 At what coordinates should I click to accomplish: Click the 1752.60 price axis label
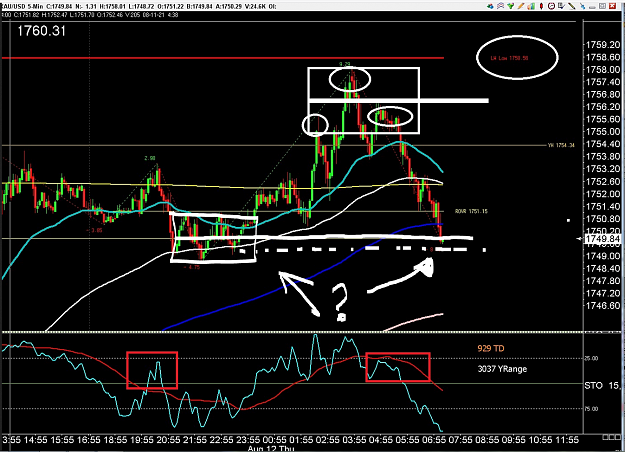click(603, 181)
